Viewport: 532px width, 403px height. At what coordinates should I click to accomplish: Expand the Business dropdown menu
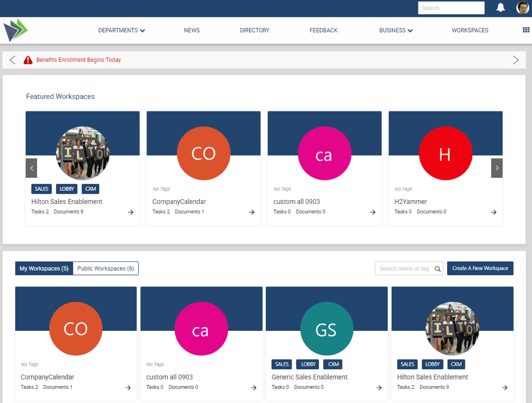(395, 31)
